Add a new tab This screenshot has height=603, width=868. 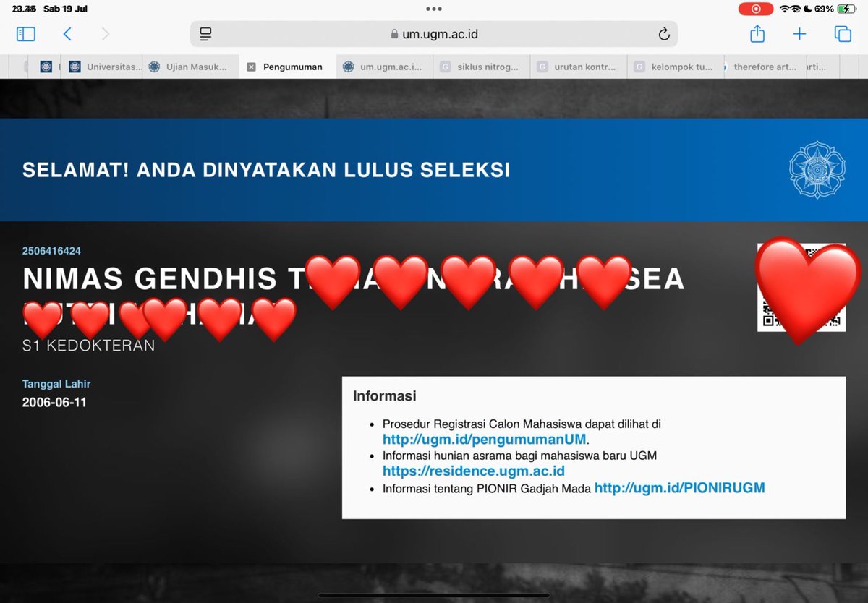point(799,34)
